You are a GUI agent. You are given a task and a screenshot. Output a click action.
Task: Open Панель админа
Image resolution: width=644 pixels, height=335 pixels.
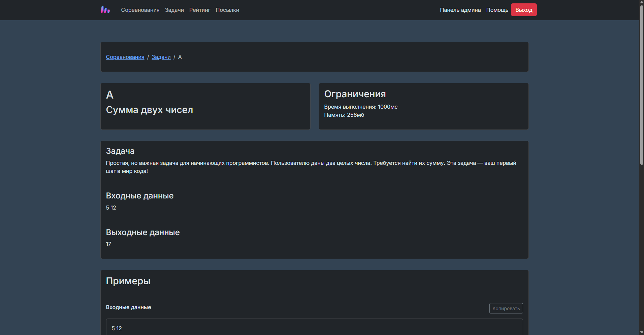pyautogui.click(x=460, y=10)
